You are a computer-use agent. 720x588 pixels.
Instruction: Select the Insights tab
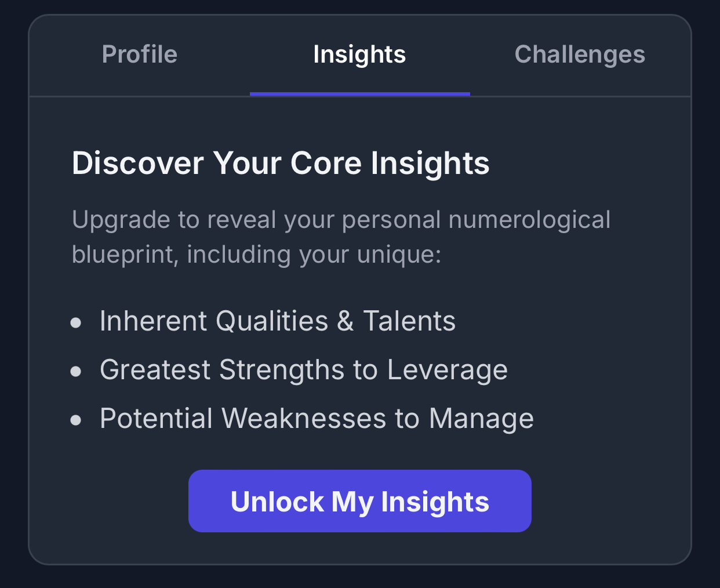coord(359,54)
